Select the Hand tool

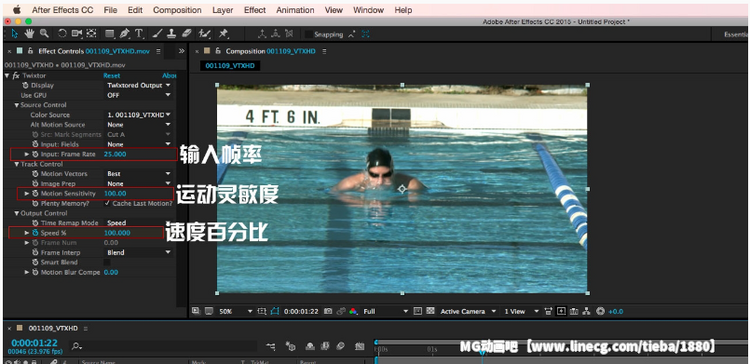(29, 33)
